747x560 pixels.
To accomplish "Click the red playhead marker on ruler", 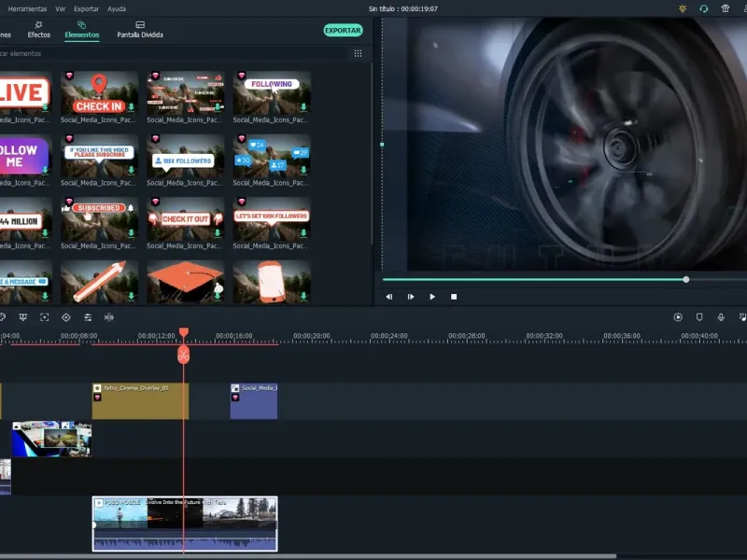I will click(183, 332).
